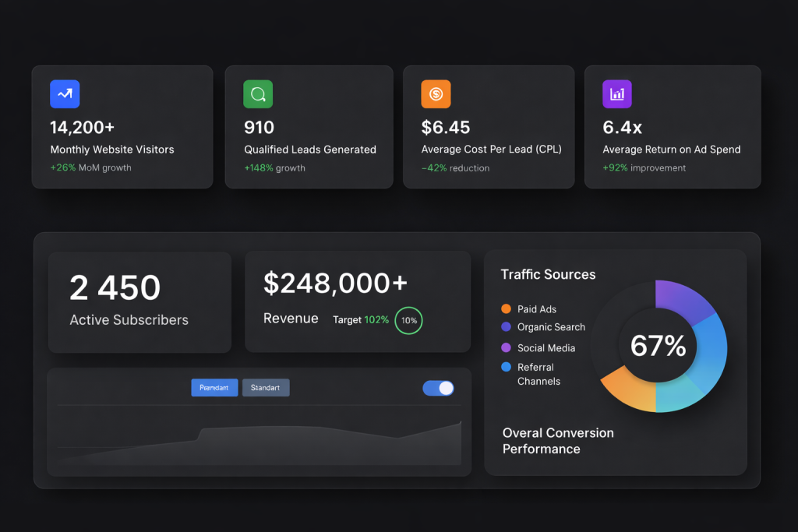Click the Organic Search legend dot
This screenshot has height=532, width=798.
[x=507, y=327]
